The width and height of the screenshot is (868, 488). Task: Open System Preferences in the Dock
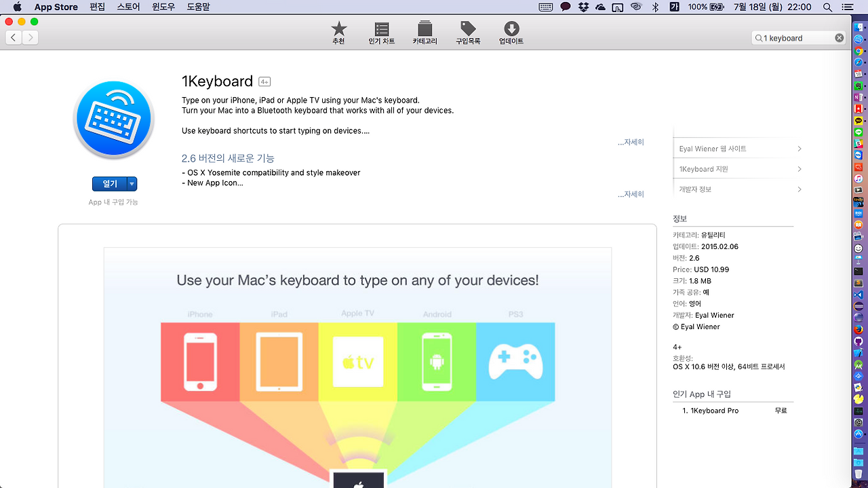859,423
